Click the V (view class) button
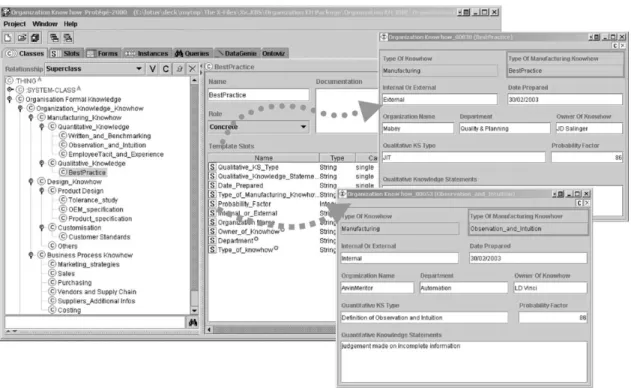 click(x=153, y=69)
